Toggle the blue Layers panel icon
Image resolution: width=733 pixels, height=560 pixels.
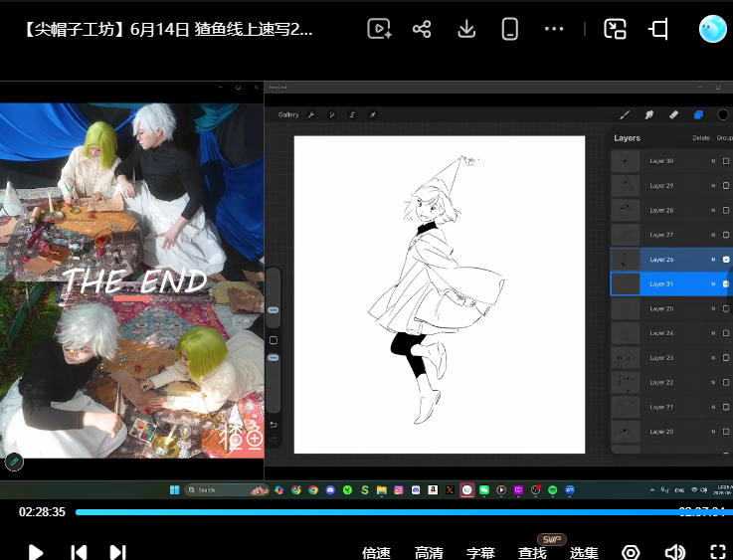tap(698, 114)
